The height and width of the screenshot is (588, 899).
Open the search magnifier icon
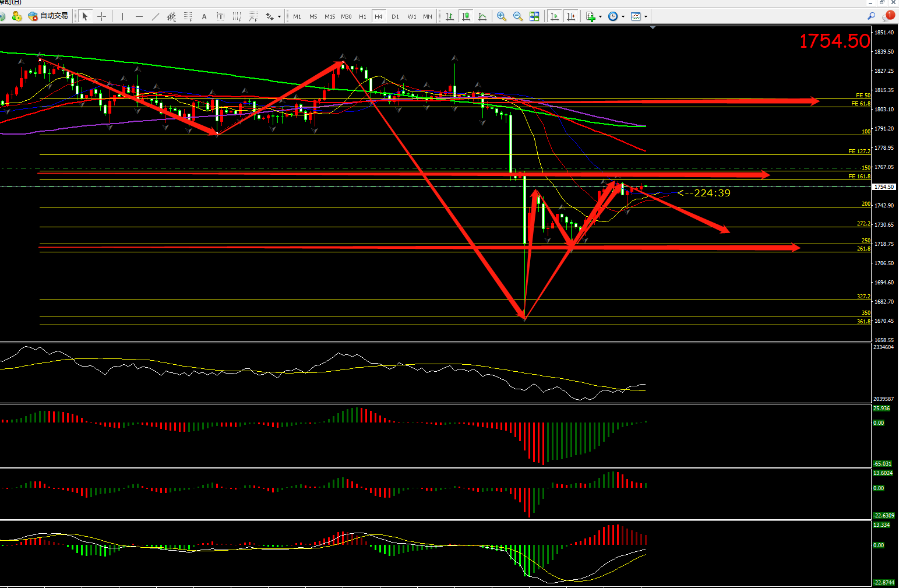pos(871,16)
